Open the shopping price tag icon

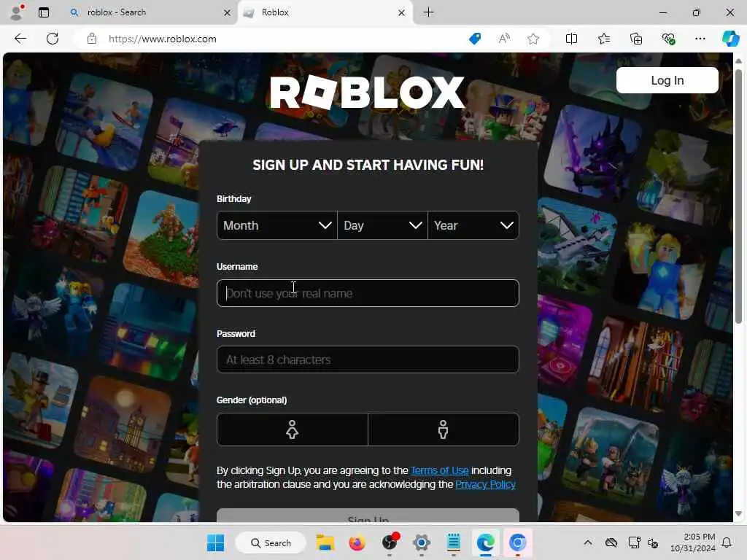tap(475, 39)
